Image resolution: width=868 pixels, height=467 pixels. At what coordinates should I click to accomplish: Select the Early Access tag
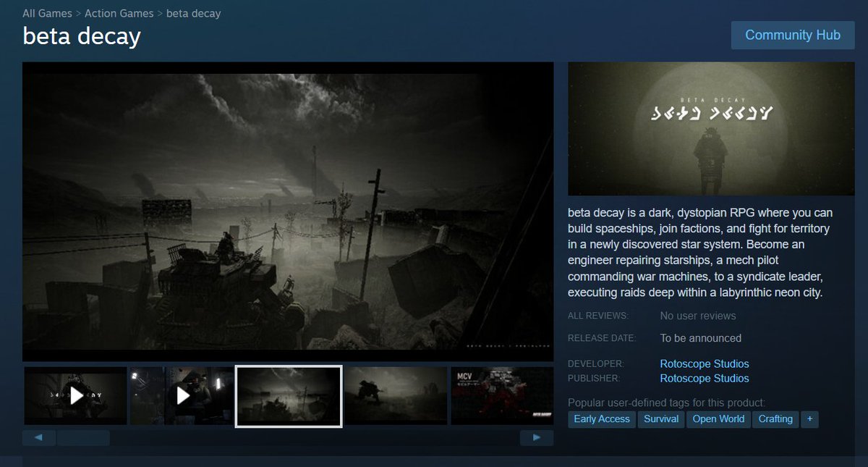602,419
